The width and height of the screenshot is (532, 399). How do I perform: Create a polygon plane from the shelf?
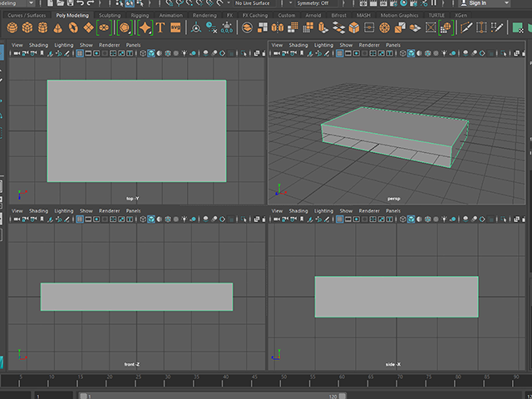point(89,27)
